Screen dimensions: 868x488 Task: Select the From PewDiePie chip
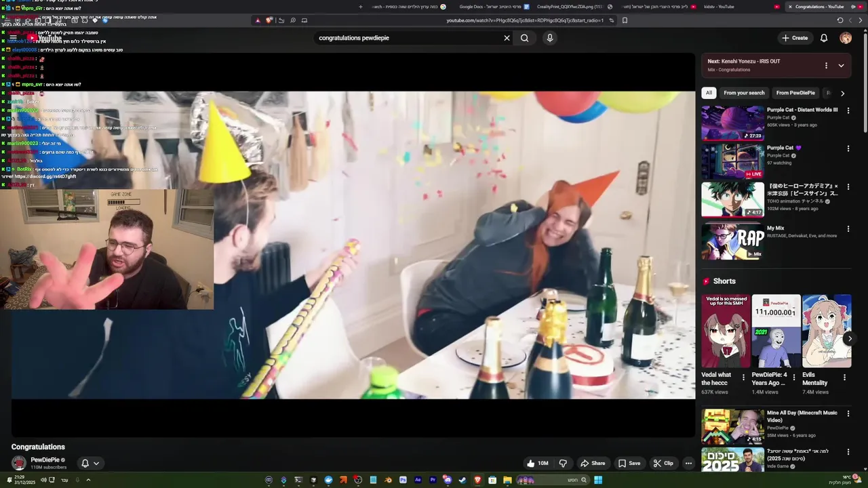tap(795, 93)
